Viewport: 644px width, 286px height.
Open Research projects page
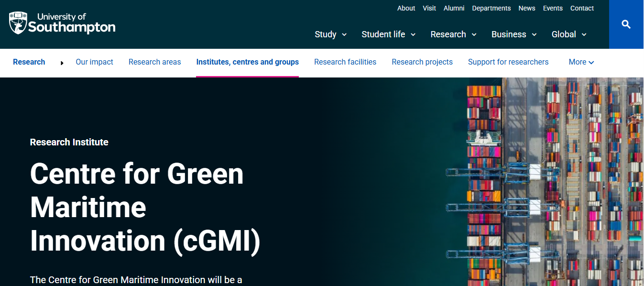pyautogui.click(x=422, y=62)
